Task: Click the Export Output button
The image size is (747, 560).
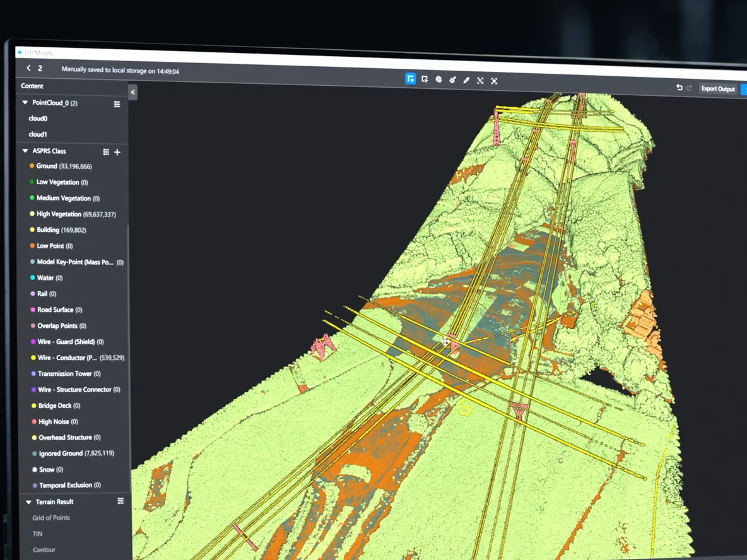Action: (718, 89)
